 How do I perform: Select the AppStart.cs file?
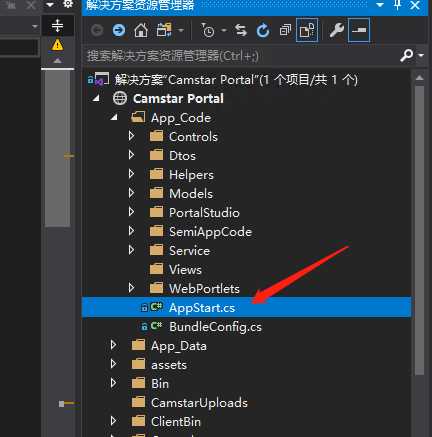(202, 308)
